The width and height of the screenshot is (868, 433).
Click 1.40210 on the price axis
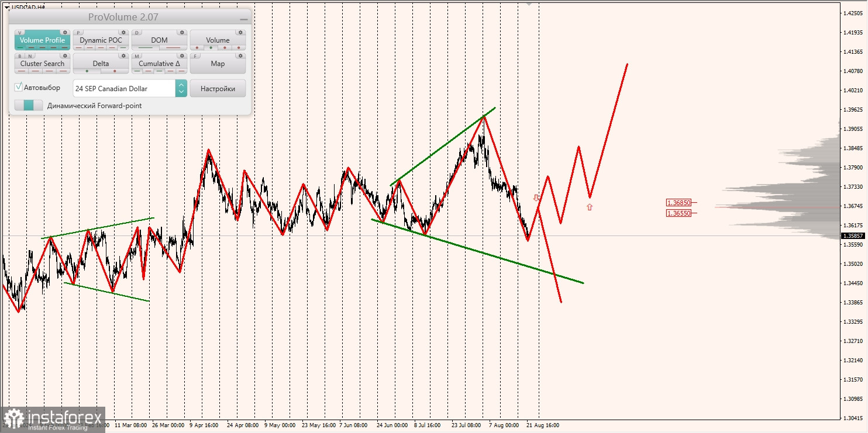(x=853, y=91)
